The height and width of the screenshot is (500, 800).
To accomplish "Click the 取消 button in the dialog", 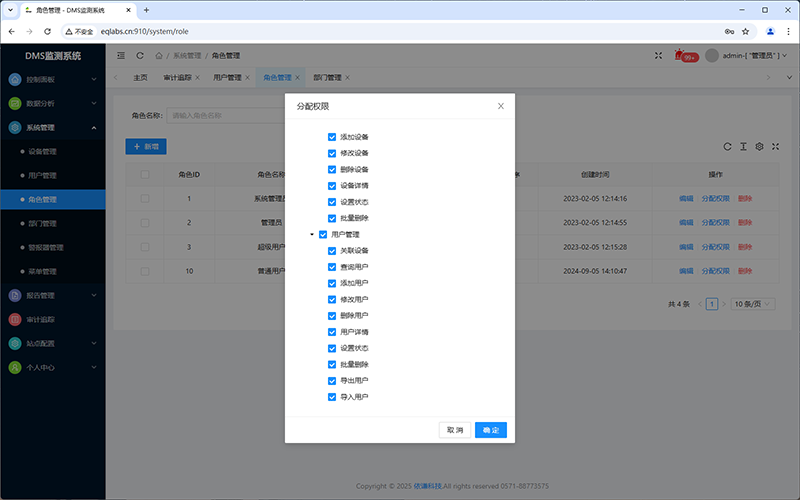I will pyautogui.click(x=455, y=430).
